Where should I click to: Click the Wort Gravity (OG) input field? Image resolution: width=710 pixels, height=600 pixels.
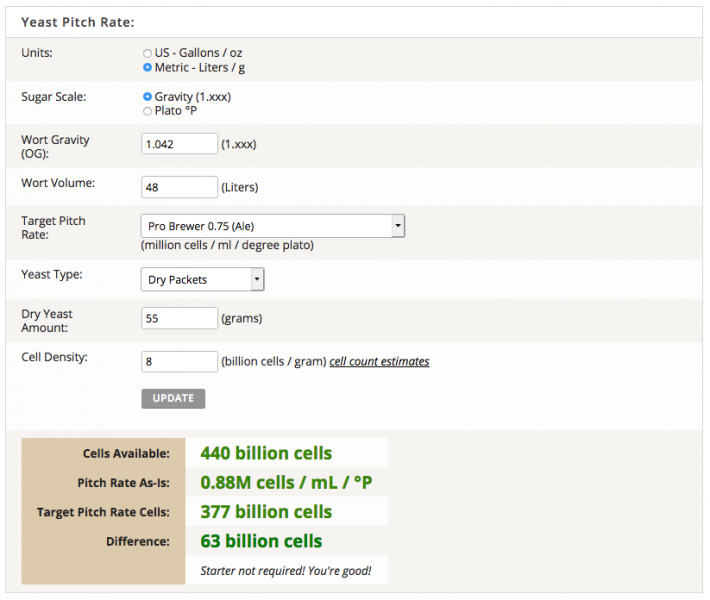pos(179,144)
